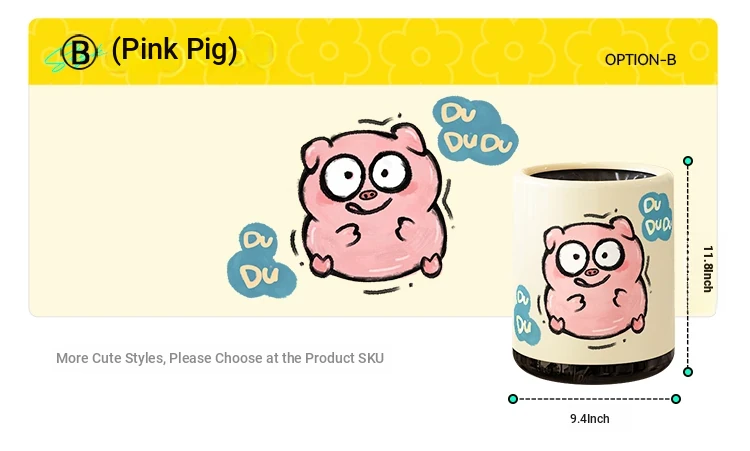The height and width of the screenshot is (451, 750).
Task: Click the small 'Du Du' cloud on the bin
Action: [526, 315]
